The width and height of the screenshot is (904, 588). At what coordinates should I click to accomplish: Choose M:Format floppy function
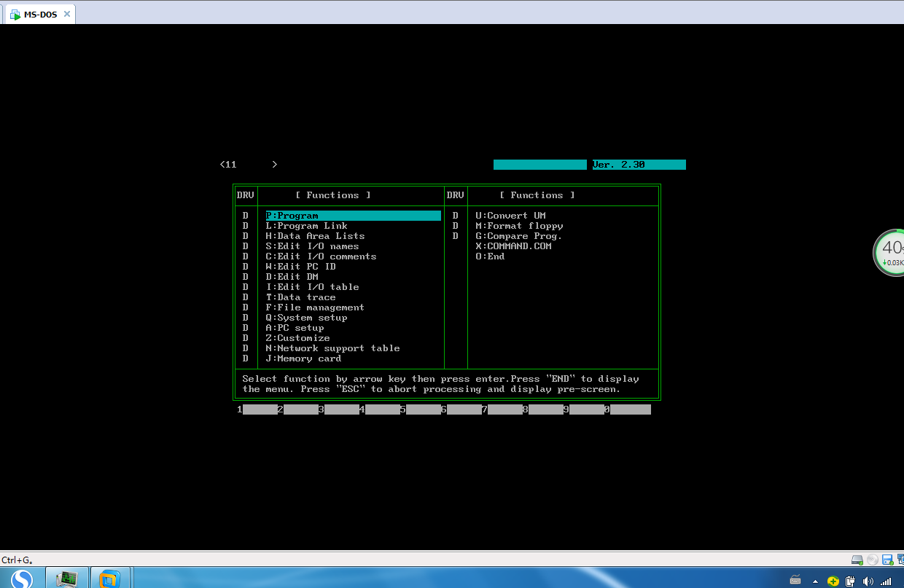(x=519, y=226)
